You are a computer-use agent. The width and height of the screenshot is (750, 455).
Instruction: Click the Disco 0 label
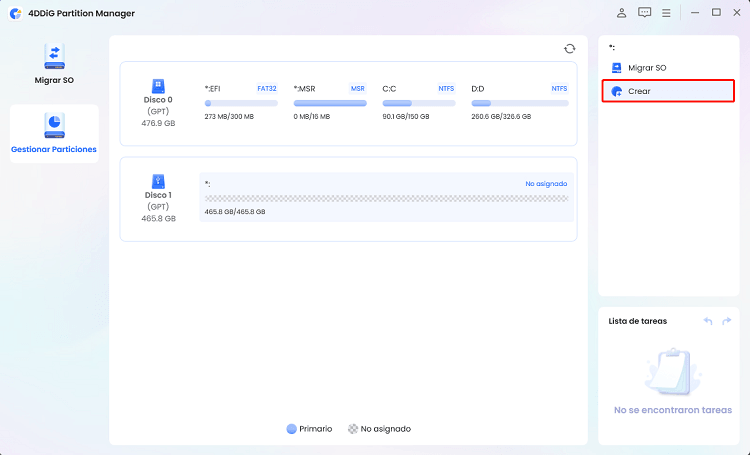pyautogui.click(x=158, y=100)
